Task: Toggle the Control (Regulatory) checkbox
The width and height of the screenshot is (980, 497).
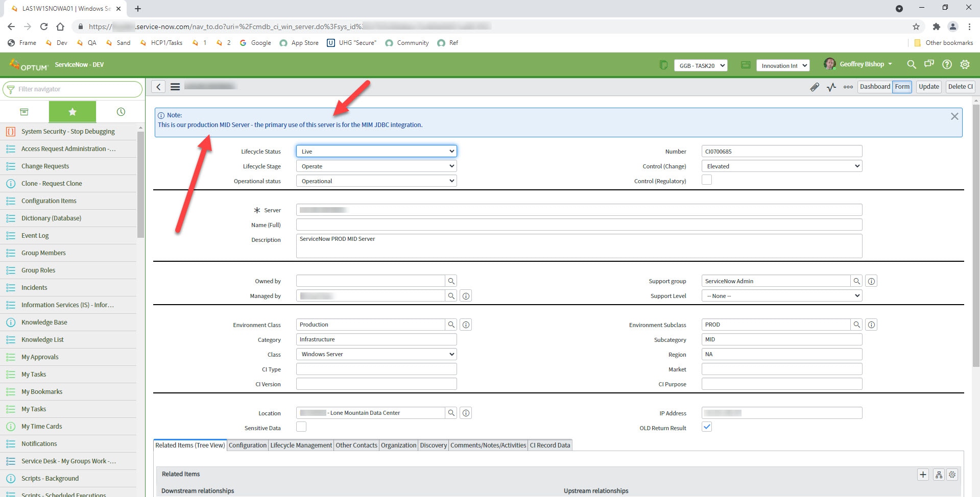Action: coord(707,180)
